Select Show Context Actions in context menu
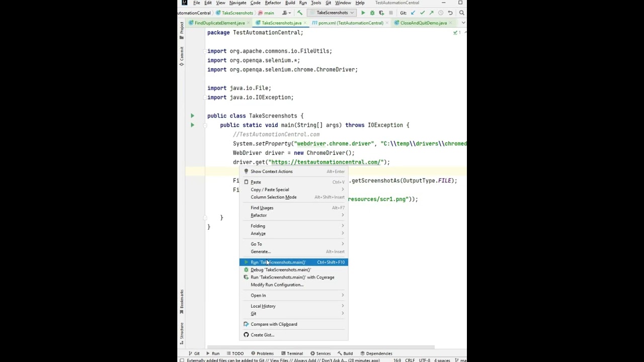The image size is (644, 362). pos(293,171)
